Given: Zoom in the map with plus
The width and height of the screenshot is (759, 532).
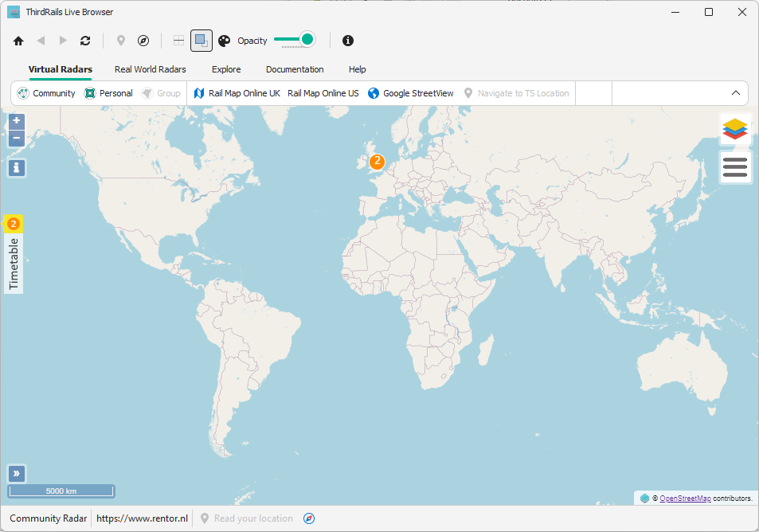Looking at the screenshot, I should tap(17, 121).
